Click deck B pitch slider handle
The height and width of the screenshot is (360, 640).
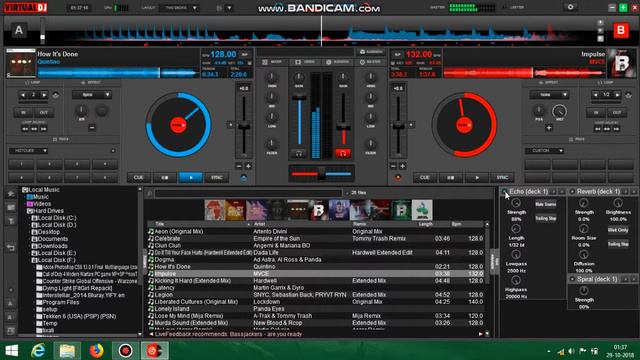[398, 126]
